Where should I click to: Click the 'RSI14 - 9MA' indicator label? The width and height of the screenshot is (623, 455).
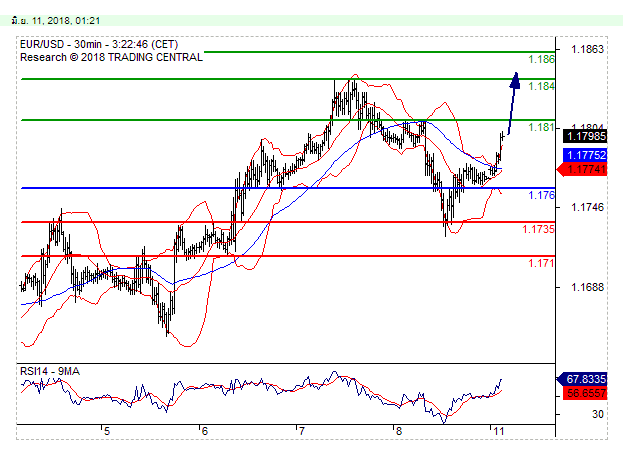pos(50,371)
